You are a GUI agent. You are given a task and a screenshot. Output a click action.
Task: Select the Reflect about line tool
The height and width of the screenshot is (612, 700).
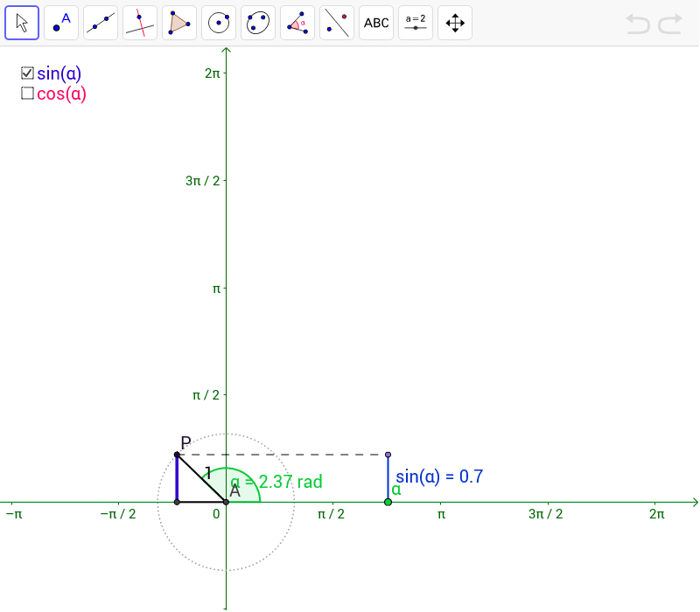(x=337, y=23)
